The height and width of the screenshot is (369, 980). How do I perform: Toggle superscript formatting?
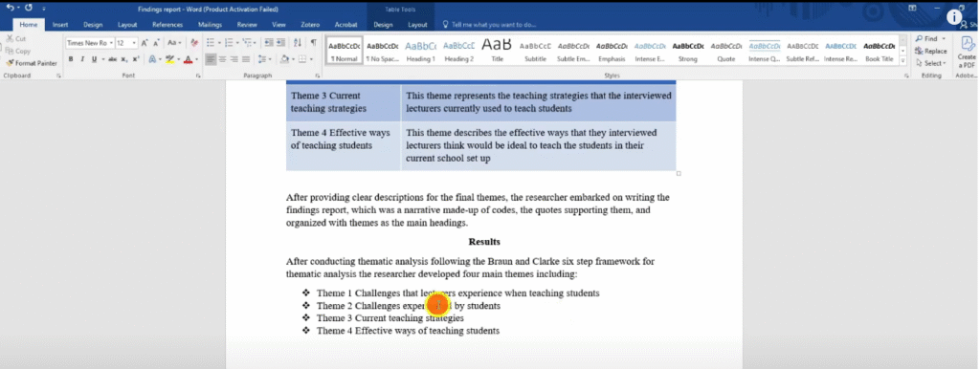[x=136, y=59]
